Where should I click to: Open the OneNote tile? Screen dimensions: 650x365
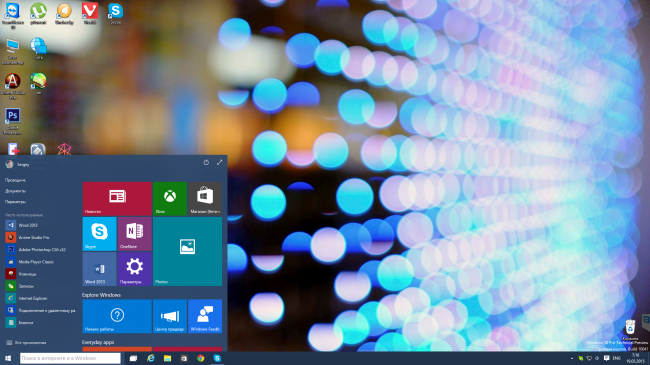click(x=135, y=234)
